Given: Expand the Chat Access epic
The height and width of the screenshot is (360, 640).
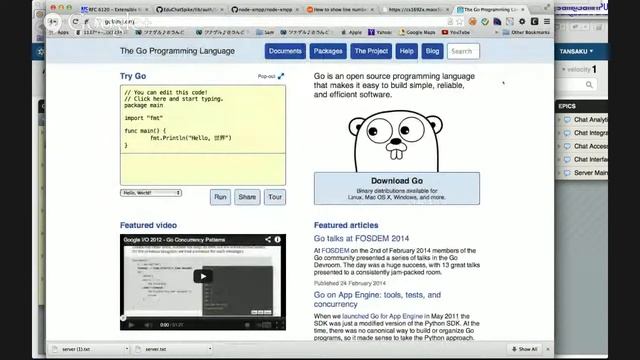Looking at the screenshot, I should tap(560, 146).
